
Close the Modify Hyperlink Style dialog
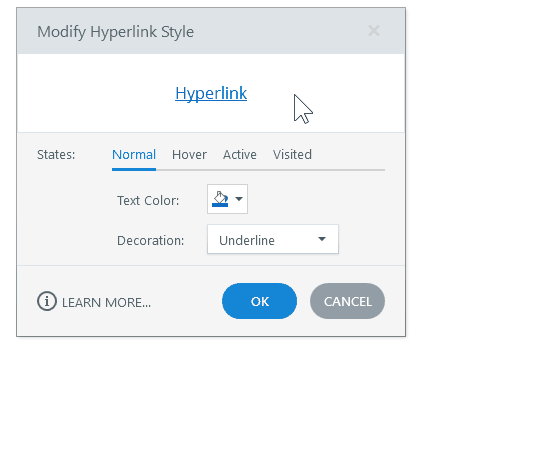tap(374, 31)
